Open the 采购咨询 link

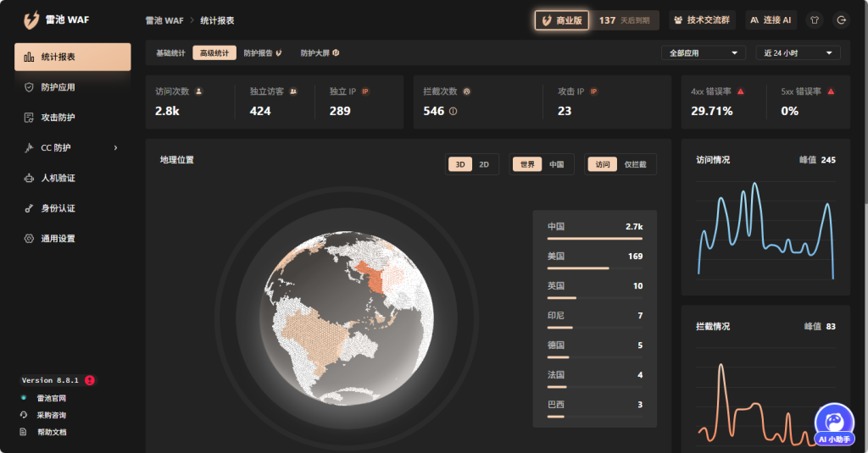pos(52,416)
